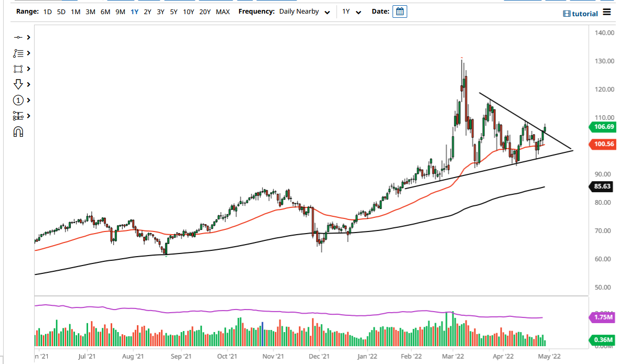Enable the 1D range option
Image resolution: width=620 pixels, height=364 pixels.
(47, 12)
